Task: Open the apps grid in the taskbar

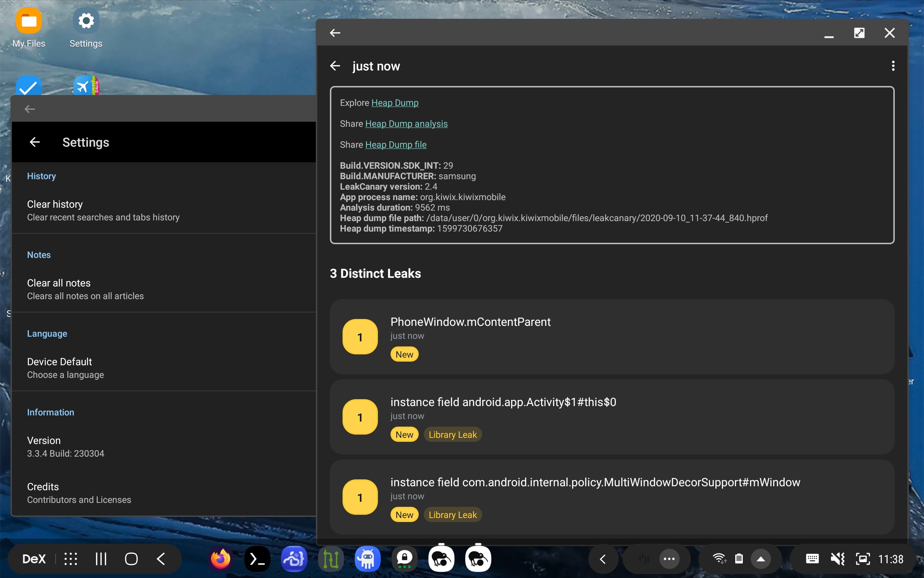Action: (x=71, y=559)
